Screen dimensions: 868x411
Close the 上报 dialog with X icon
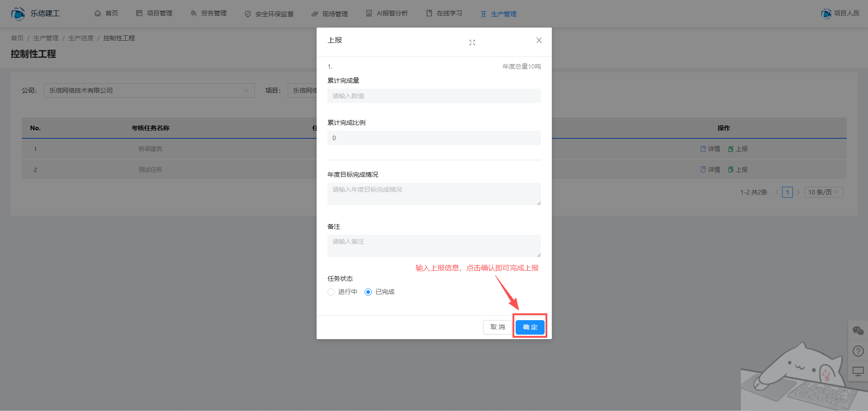tap(539, 40)
